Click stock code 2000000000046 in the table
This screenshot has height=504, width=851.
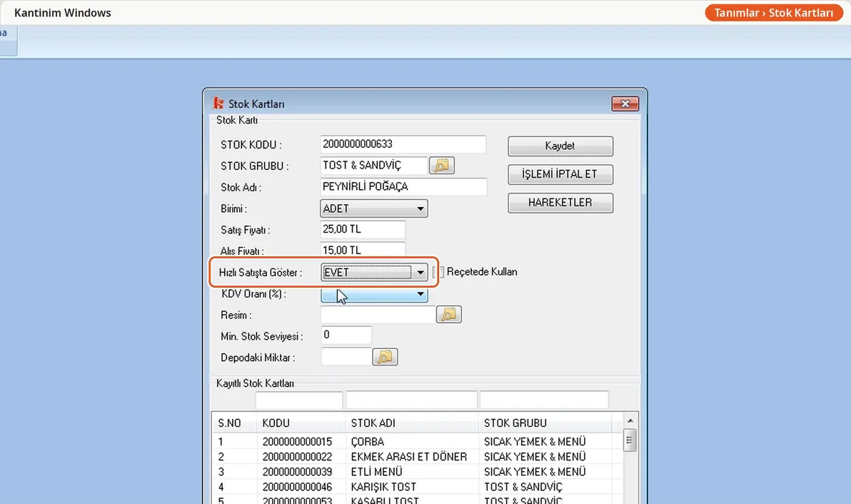pyautogui.click(x=298, y=487)
